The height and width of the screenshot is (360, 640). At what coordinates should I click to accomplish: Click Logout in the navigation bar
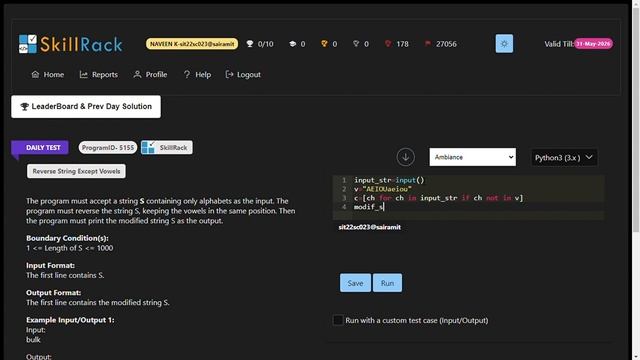coord(243,75)
